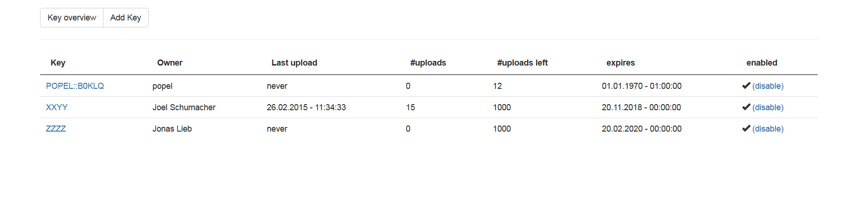Open the ZZZZ key link
Screen dimensions: 868x206
point(56,129)
